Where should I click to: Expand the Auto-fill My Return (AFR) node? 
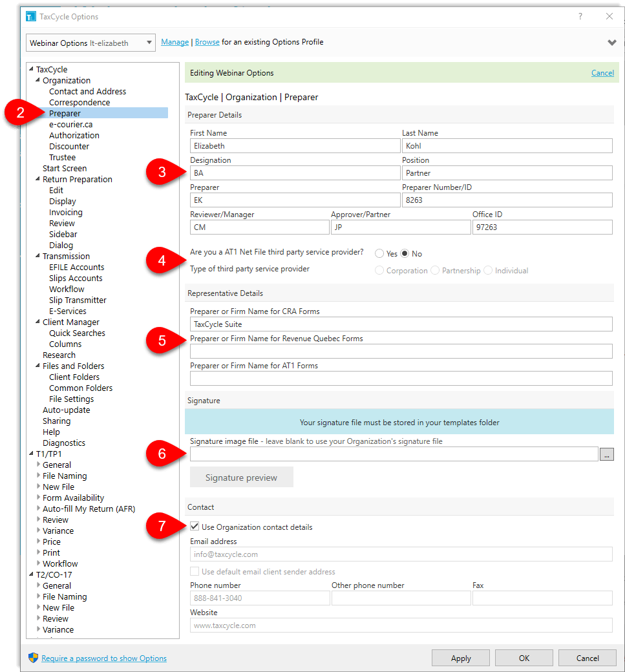click(38, 509)
